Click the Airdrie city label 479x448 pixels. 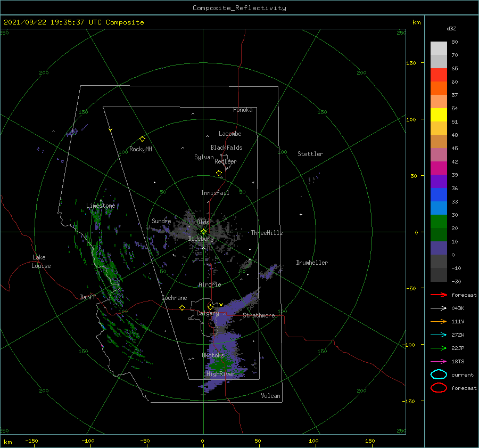tap(210, 284)
